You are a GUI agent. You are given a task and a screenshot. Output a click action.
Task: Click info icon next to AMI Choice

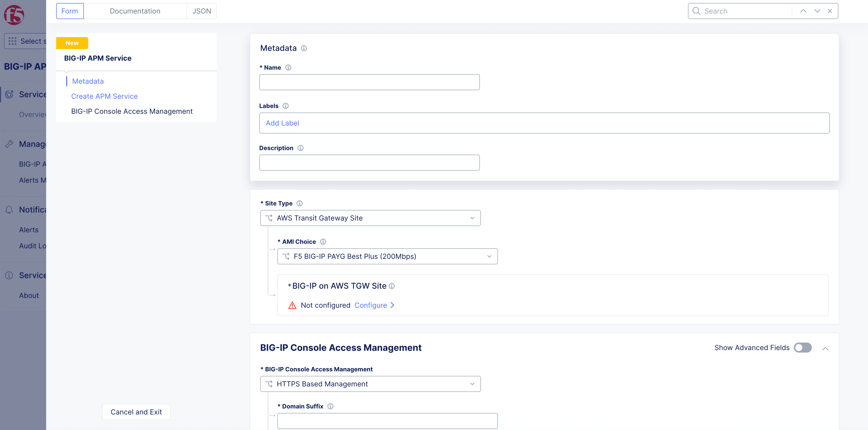[323, 241]
